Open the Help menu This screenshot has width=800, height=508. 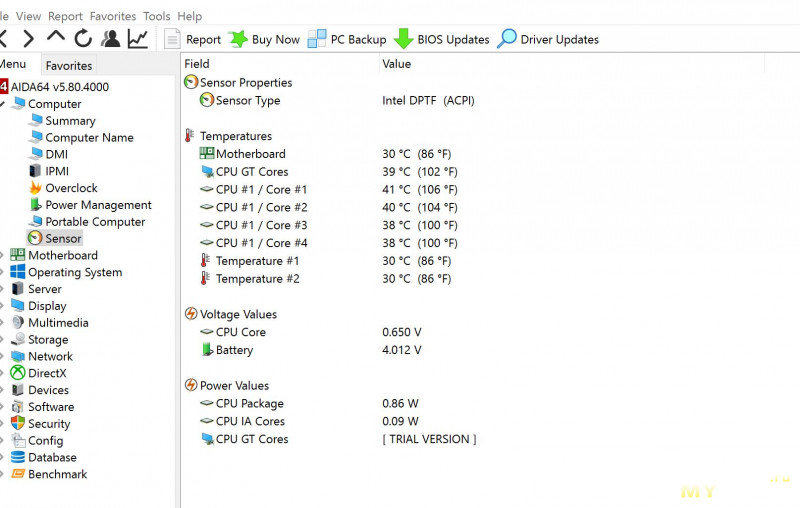189,16
